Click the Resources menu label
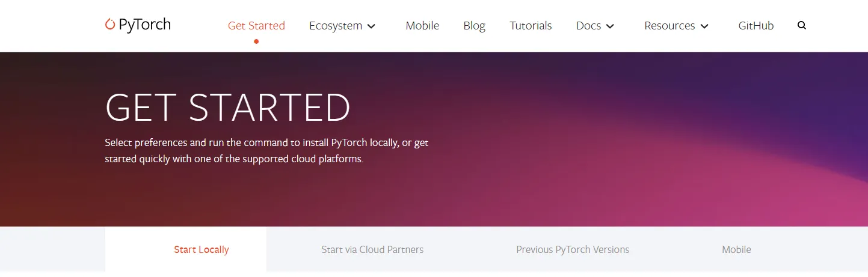This screenshot has width=868, height=277. [x=669, y=26]
